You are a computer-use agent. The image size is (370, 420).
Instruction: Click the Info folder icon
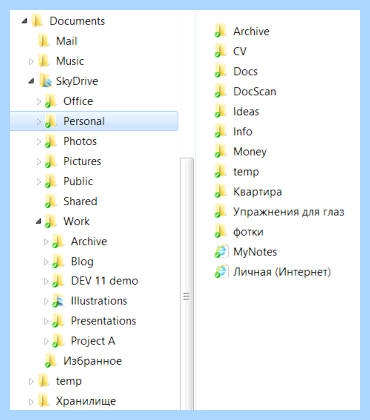coord(221,131)
